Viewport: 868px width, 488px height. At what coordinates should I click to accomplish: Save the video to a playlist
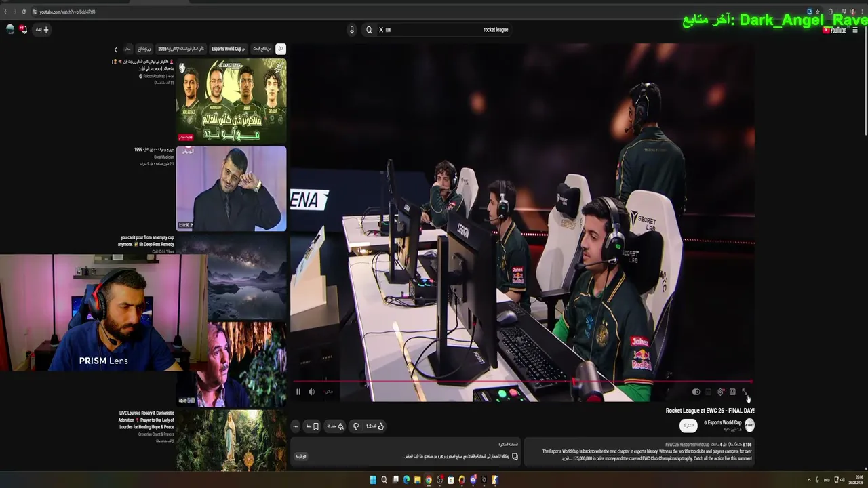(313, 426)
